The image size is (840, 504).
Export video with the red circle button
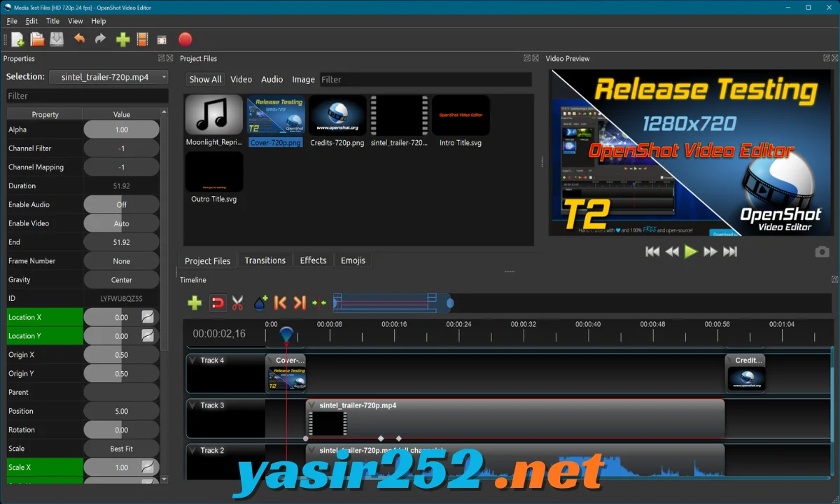185,40
